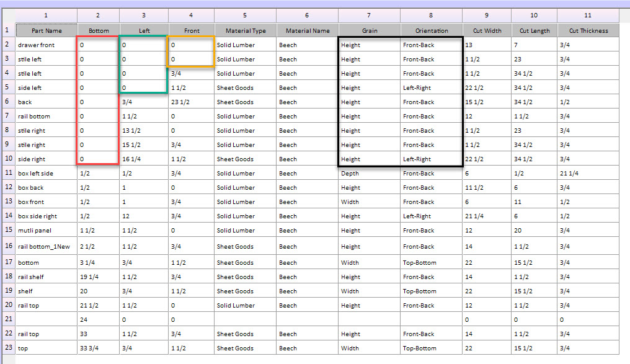Screen dimensions: 630x364
Task: Click the Left value '12' for box side right
Action: coord(144,216)
